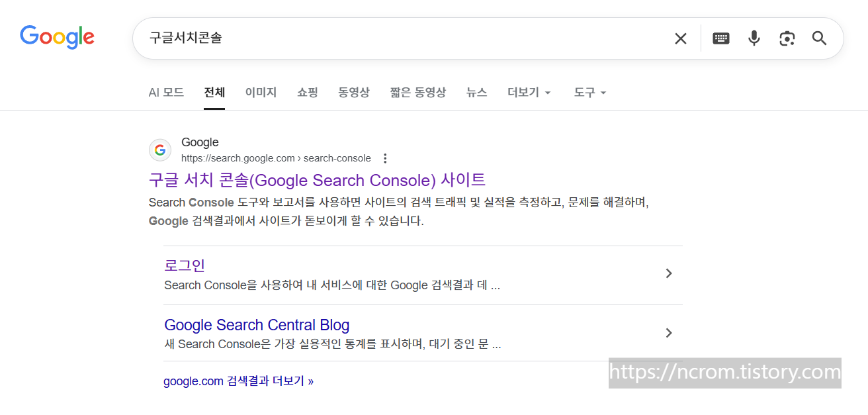The width and height of the screenshot is (868, 415).
Task: Switch to 짧은 동영상 tab
Action: [x=418, y=93]
